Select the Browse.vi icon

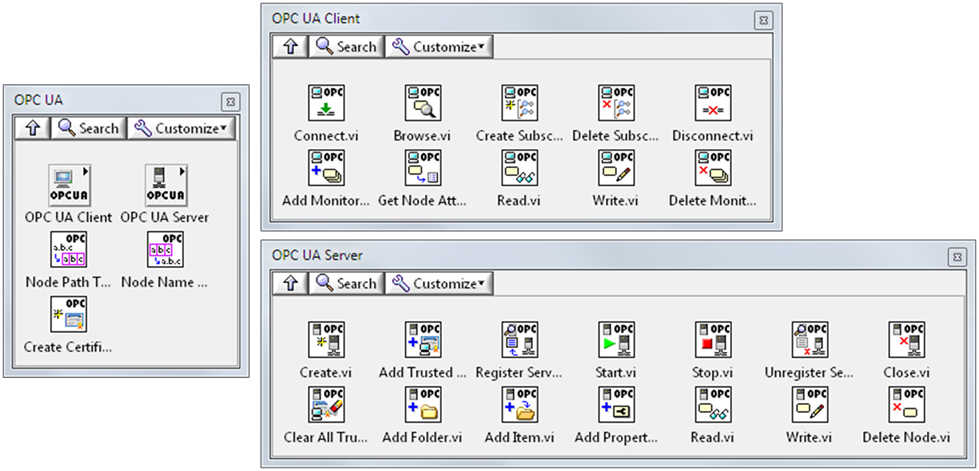(x=425, y=103)
